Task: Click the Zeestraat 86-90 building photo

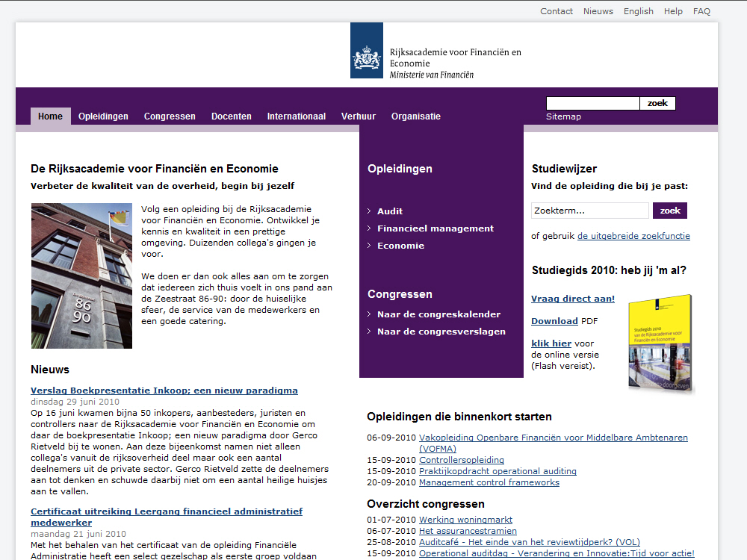Action: [81, 276]
